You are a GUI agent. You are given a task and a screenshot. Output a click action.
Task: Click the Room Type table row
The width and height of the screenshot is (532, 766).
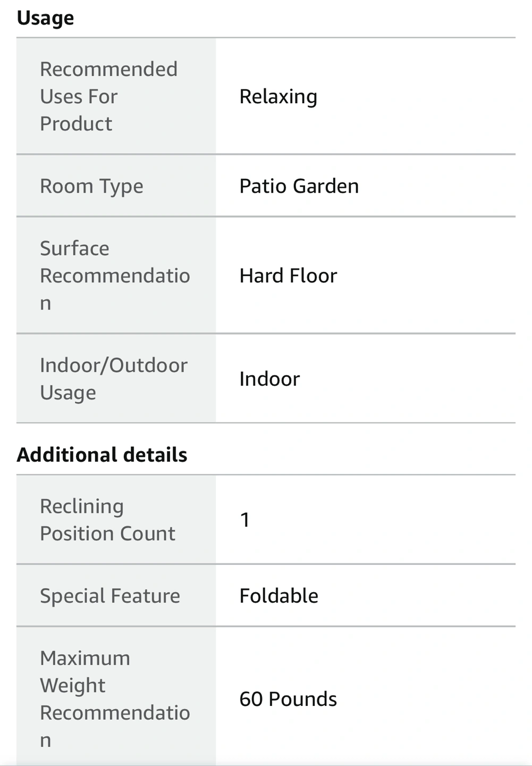tap(266, 186)
